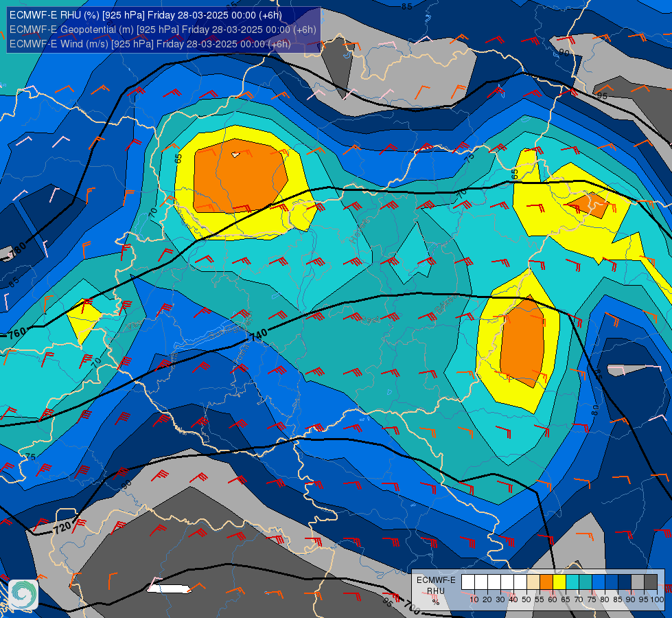The width and height of the screenshot is (672, 618).
Task: Select the RHU (%) 925 hPa title line
Action: (x=146, y=15)
